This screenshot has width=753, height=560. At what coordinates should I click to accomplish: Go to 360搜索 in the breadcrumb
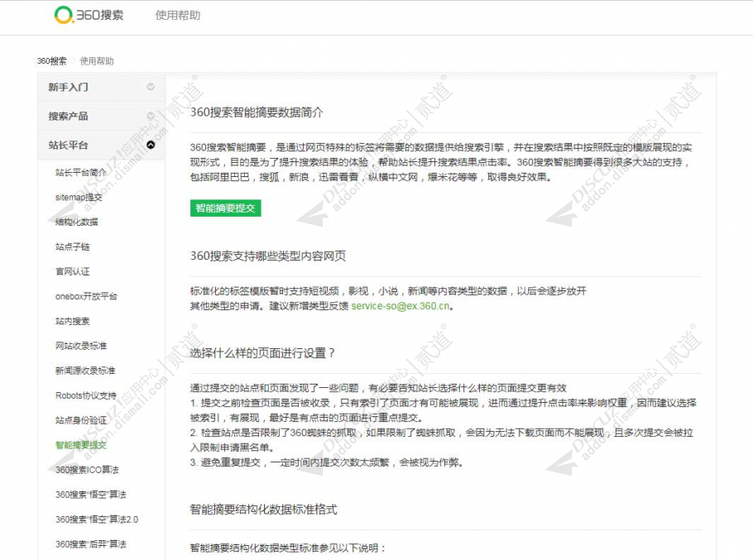coord(52,61)
